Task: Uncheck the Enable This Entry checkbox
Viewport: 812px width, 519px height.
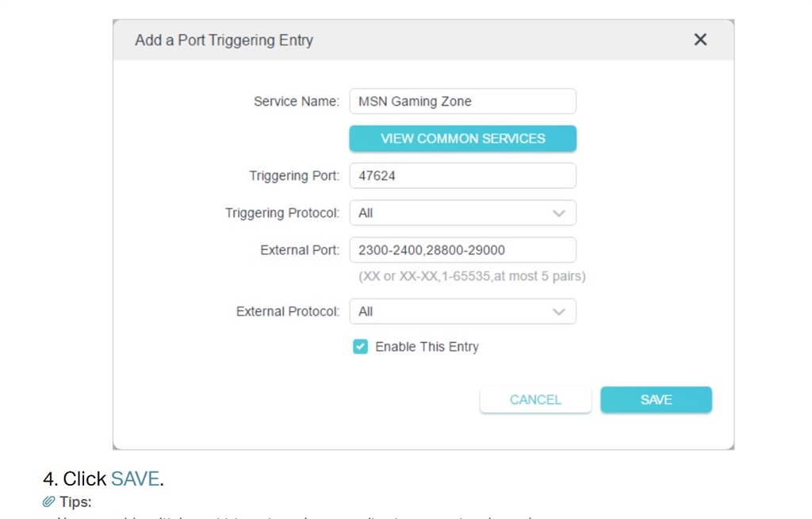Action: 361,347
